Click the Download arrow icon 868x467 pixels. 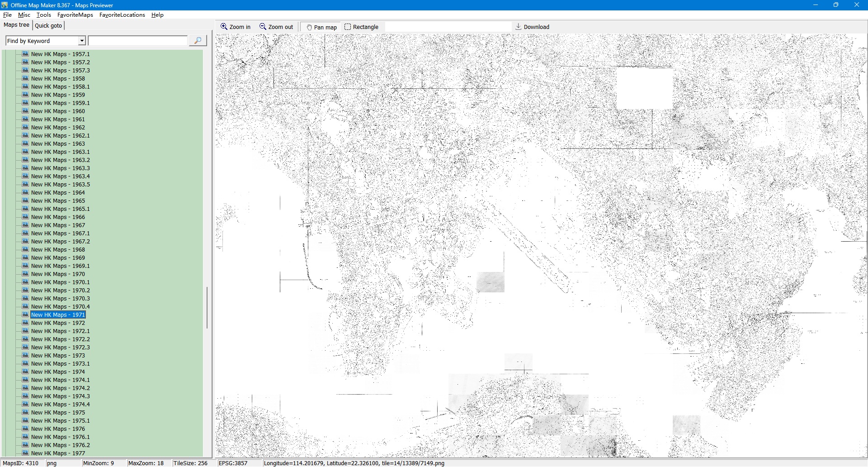(x=519, y=27)
